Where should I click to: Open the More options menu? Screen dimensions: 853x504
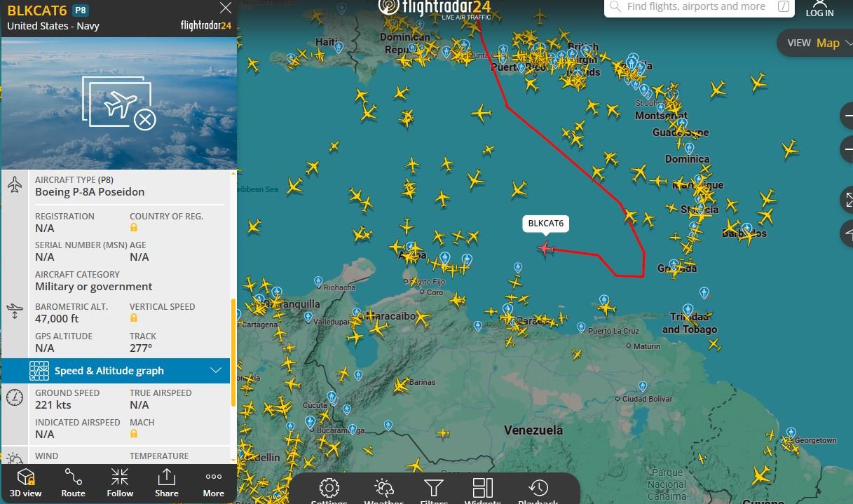point(214,482)
